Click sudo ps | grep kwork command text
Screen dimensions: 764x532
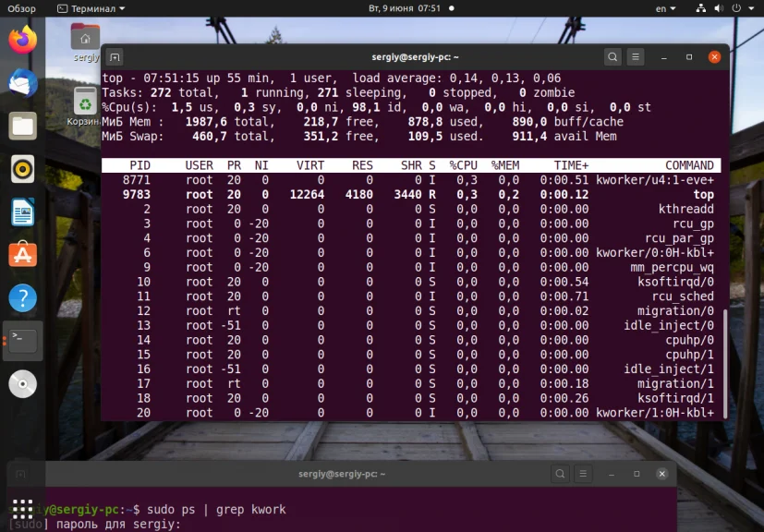216,510
